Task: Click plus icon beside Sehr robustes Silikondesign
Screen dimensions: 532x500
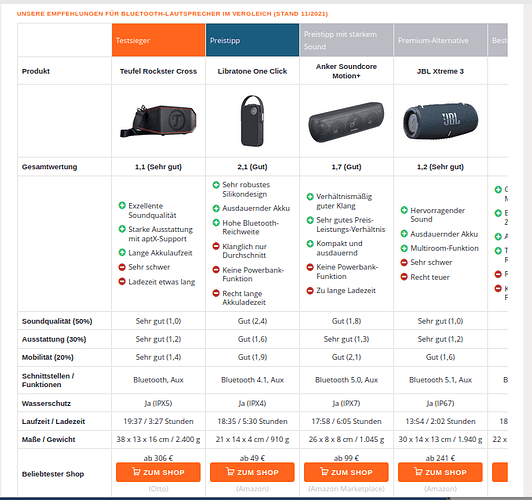Action: 216,185
